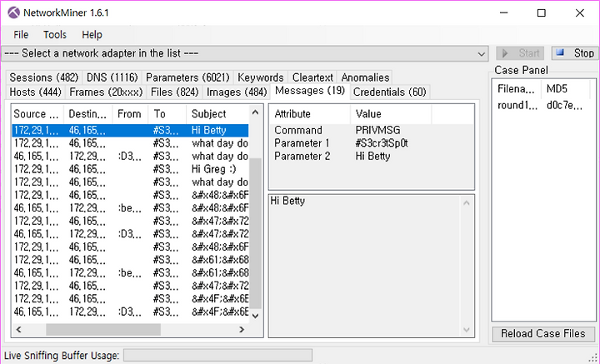This screenshot has width=600, height=364.
Task: Click the horizontal scrollbar right arrow
Action: [x=242, y=330]
